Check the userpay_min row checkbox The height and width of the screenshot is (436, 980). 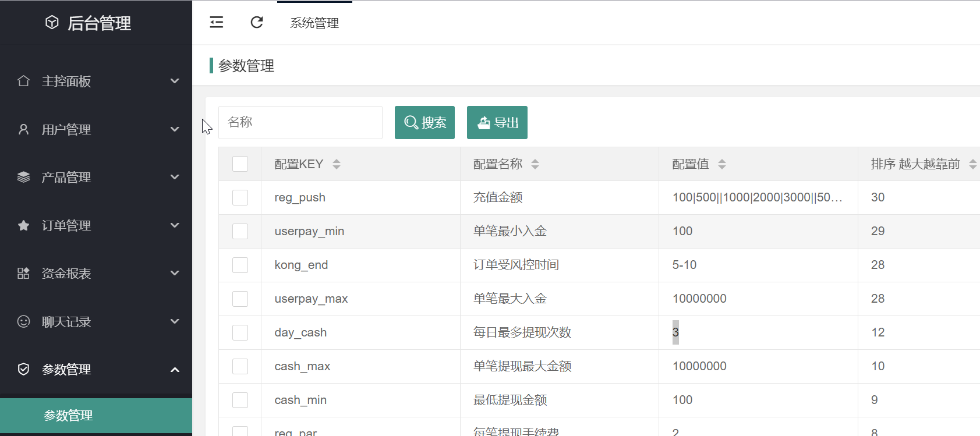coord(240,231)
